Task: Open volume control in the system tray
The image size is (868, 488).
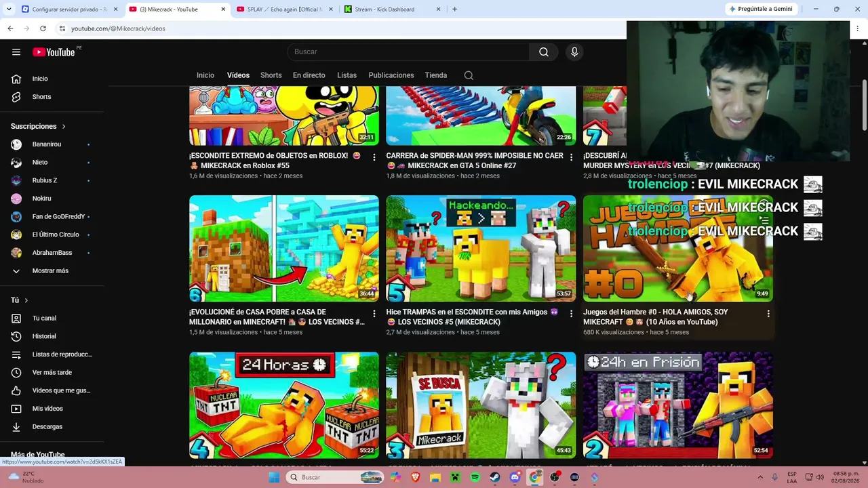Action: (x=821, y=477)
